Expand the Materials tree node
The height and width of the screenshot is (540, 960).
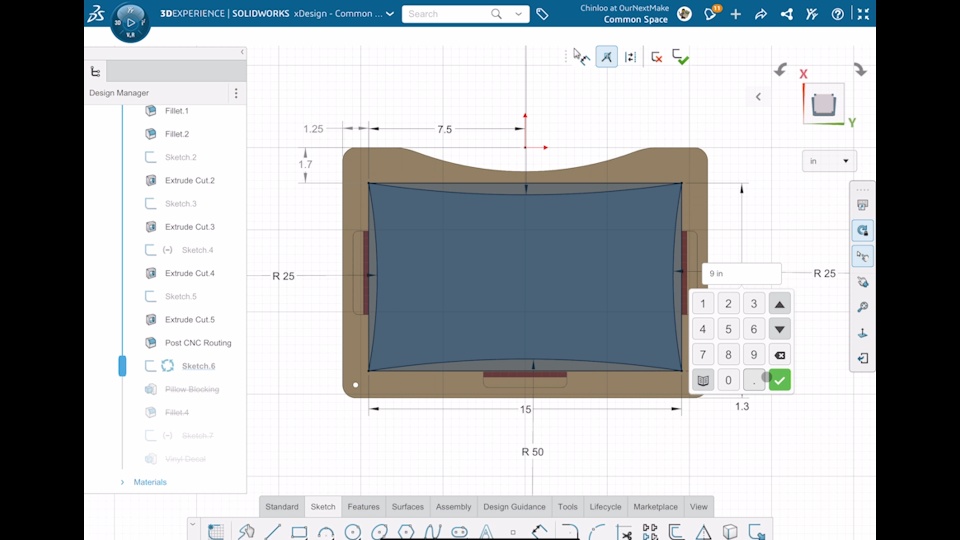[122, 482]
